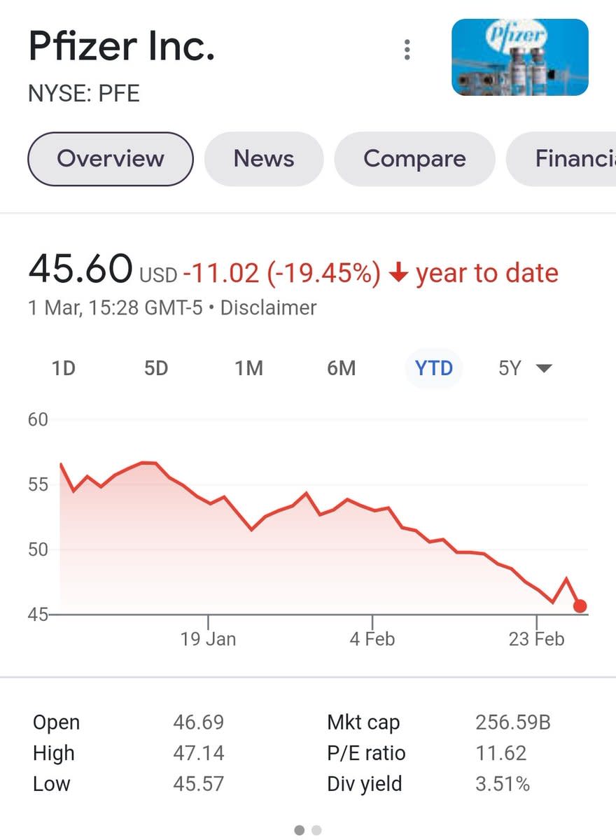The image size is (616, 840).
Task: Go to the Financials tab
Action: pyautogui.click(x=561, y=159)
